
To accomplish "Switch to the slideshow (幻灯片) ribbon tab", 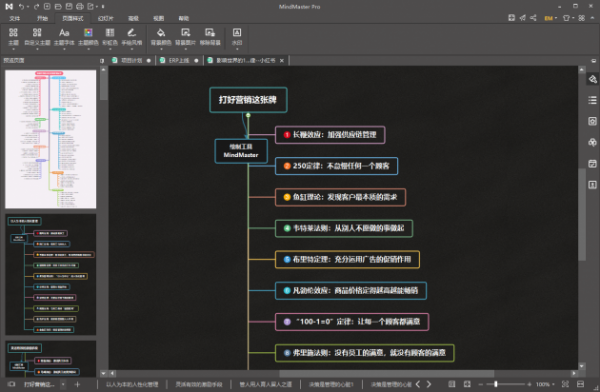I will coord(106,18).
